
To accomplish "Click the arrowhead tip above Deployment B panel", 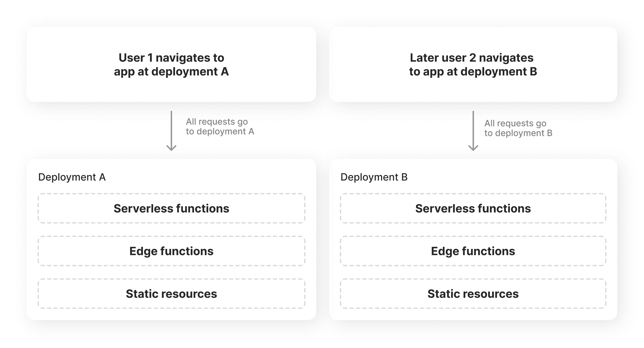I will click(x=473, y=149).
